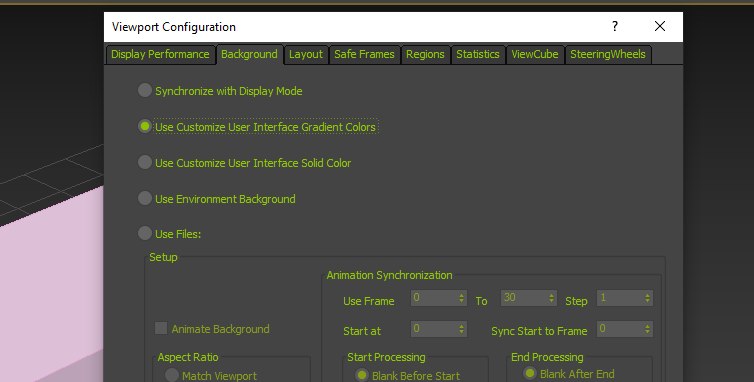Adjust the Start at spinner arrows
The height and width of the screenshot is (382, 754).
(462, 329)
